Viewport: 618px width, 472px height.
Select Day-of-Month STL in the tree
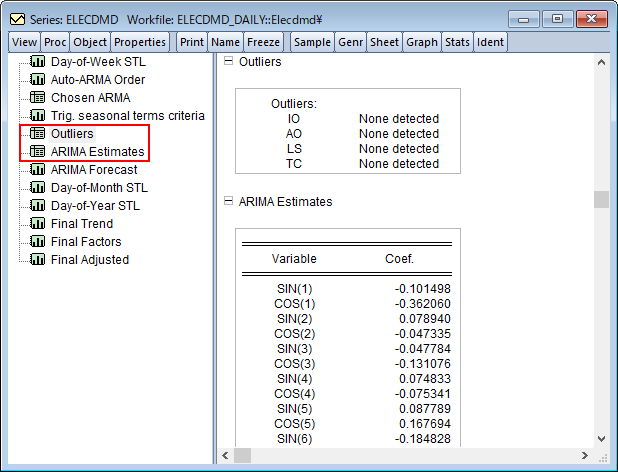99,188
